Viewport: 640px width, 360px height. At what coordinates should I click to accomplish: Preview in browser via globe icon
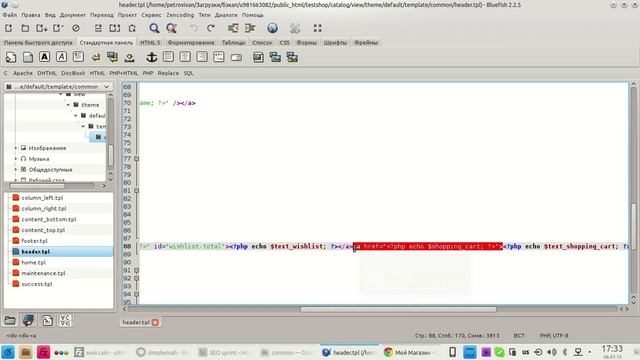[x=272, y=28]
